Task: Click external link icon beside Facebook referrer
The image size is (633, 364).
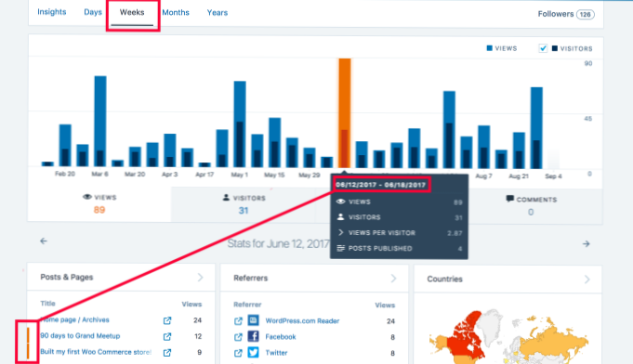Action: point(238,337)
